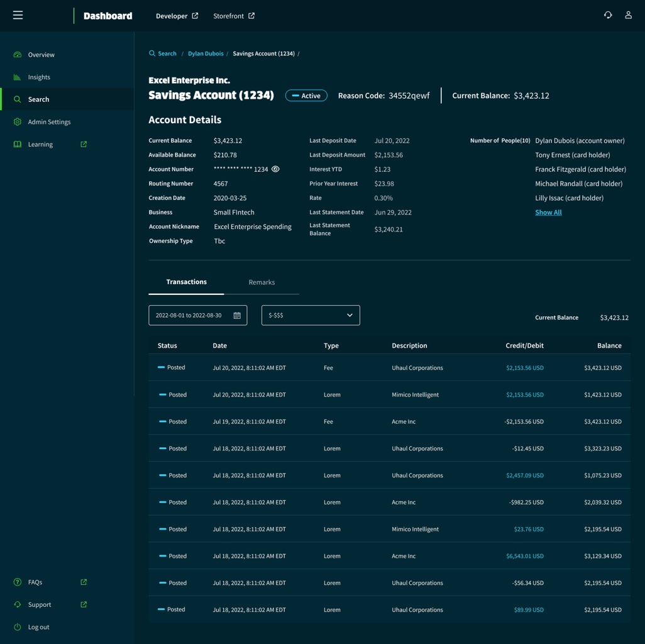Select the Transactions tab
Viewport: 645px width, 644px height.
[186, 282]
